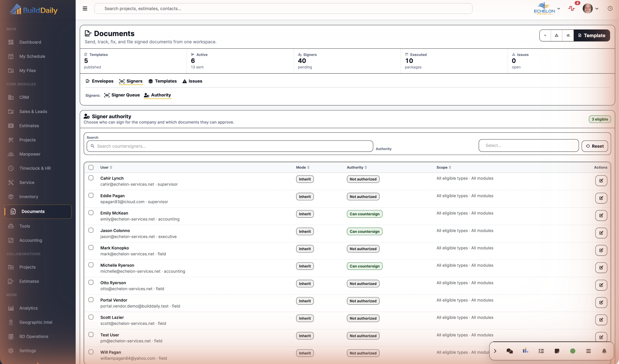This screenshot has width=619, height=364.
Task: Expand the floating toolbar arrow chevron
Action: [x=495, y=351]
